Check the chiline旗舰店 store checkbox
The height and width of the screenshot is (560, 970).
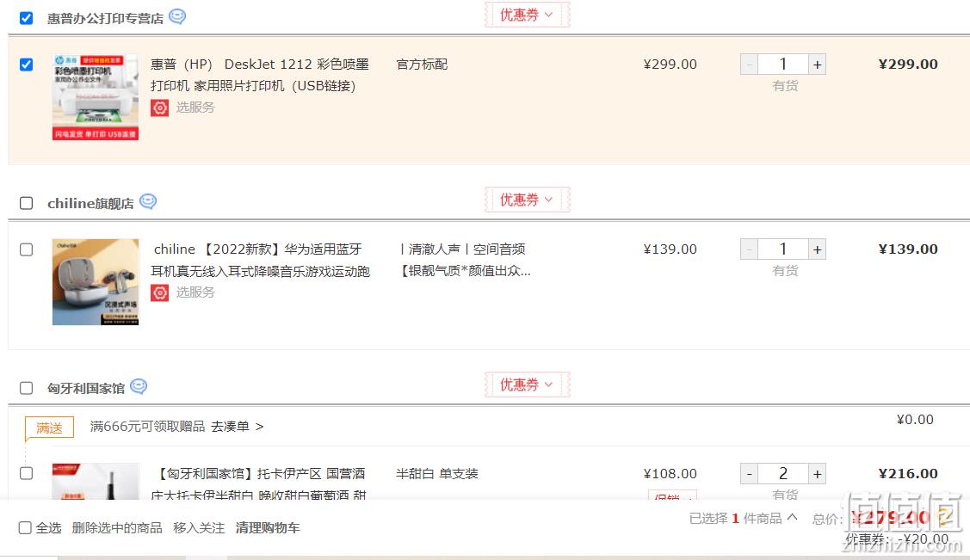tap(26, 203)
